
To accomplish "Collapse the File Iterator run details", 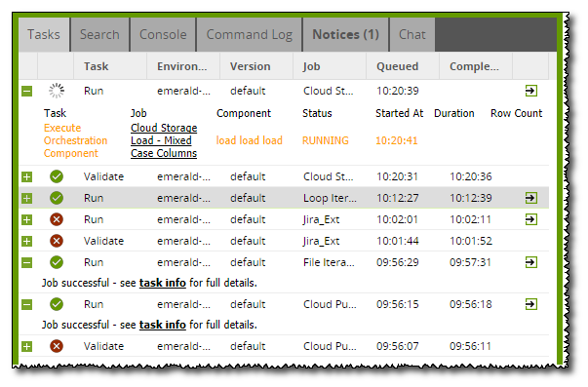I will click(26, 262).
